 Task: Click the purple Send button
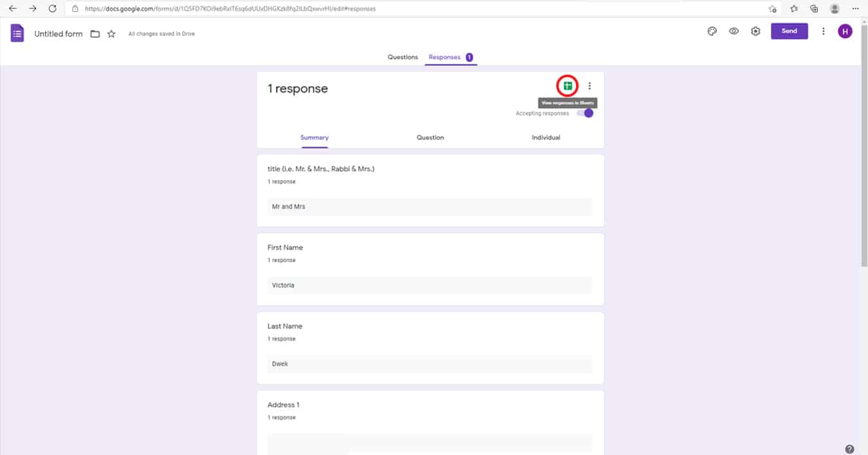[x=789, y=31]
